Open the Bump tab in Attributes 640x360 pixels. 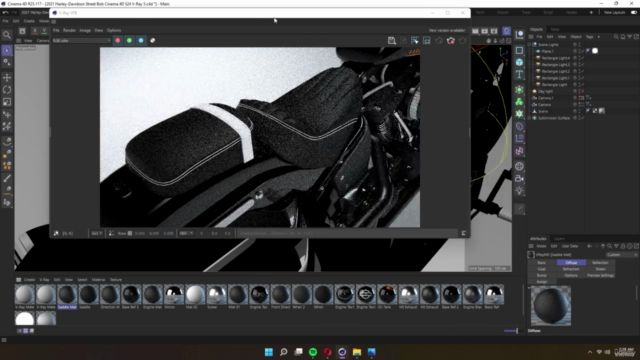[x=542, y=276]
